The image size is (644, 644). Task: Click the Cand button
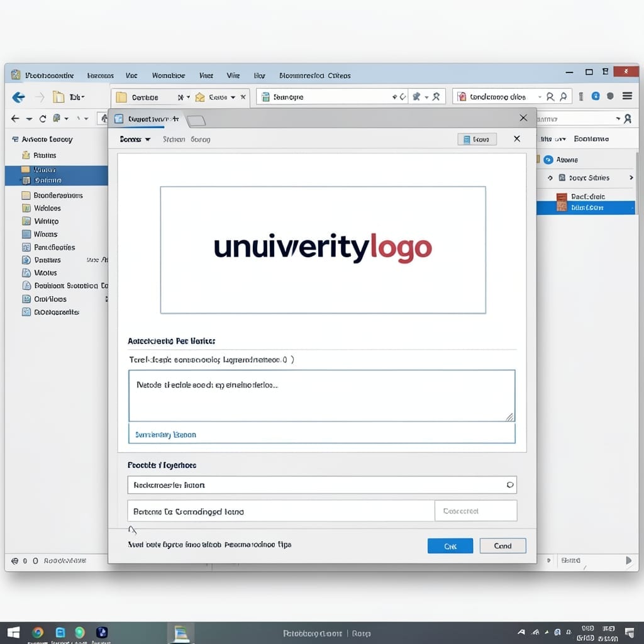pos(502,546)
